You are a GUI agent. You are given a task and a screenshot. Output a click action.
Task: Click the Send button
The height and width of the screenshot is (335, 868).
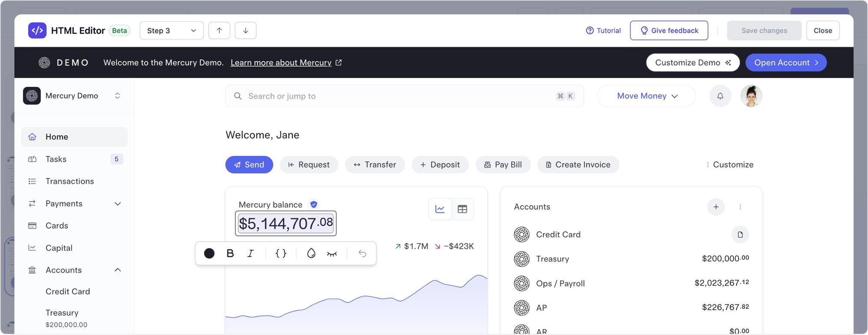coord(249,164)
